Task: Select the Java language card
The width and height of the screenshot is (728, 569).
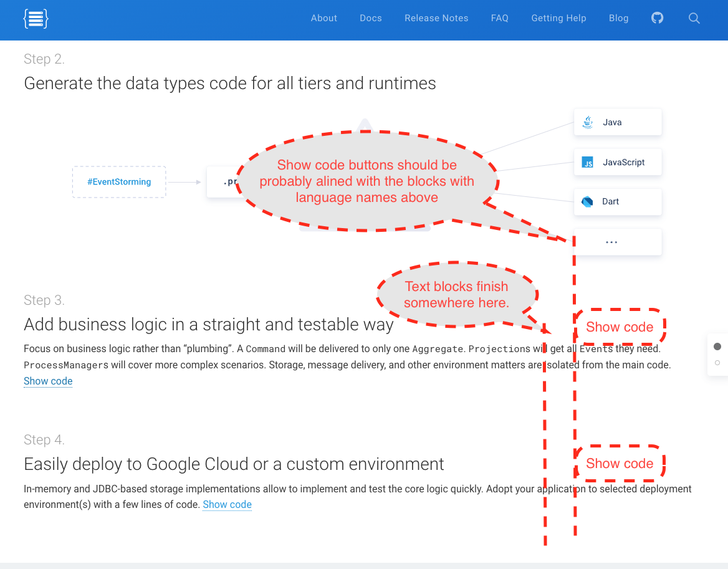Action: (617, 122)
